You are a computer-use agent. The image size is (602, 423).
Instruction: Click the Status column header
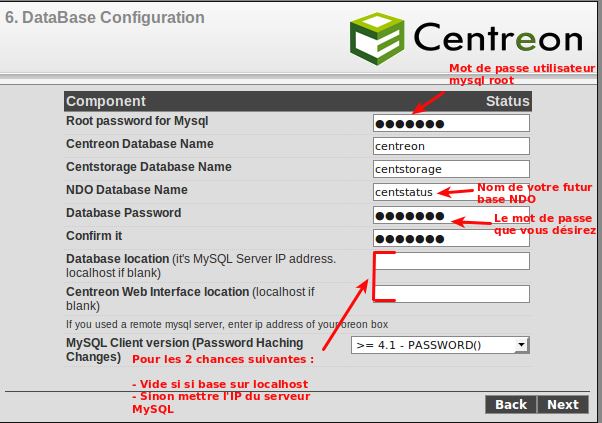coord(507,101)
